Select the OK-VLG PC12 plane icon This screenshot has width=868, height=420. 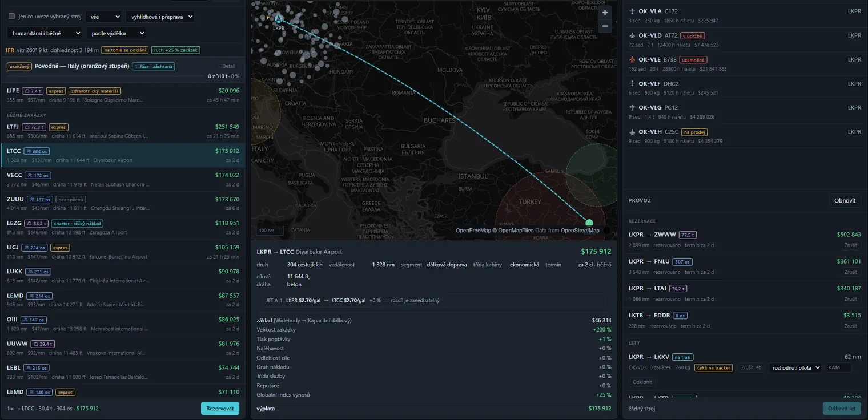pyautogui.click(x=632, y=108)
